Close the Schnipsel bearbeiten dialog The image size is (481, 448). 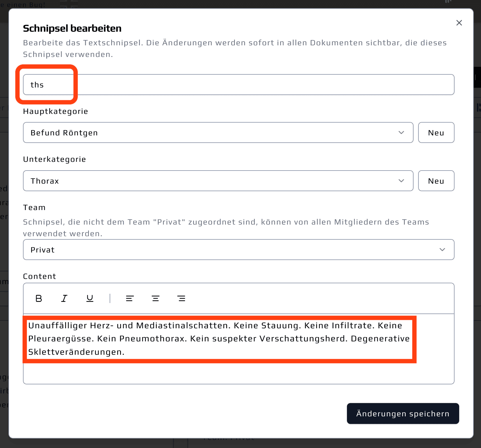[459, 23]
